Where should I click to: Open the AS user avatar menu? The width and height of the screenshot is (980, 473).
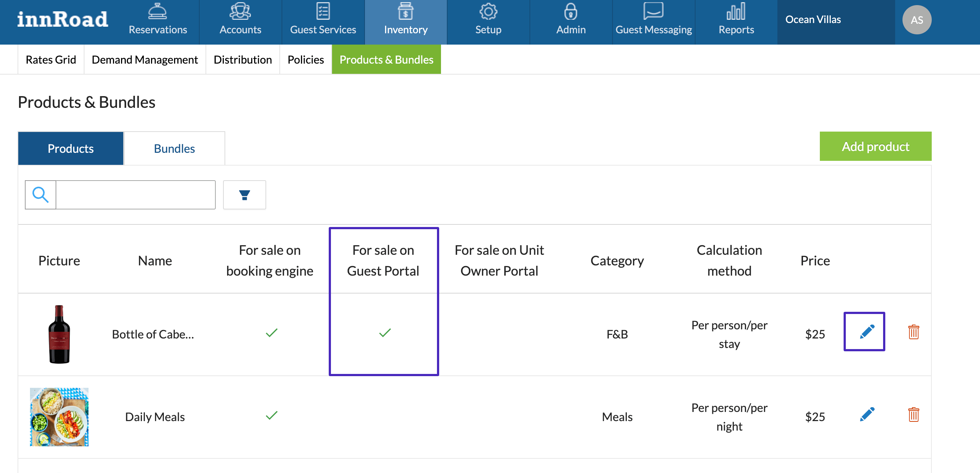tap(916, 20)
